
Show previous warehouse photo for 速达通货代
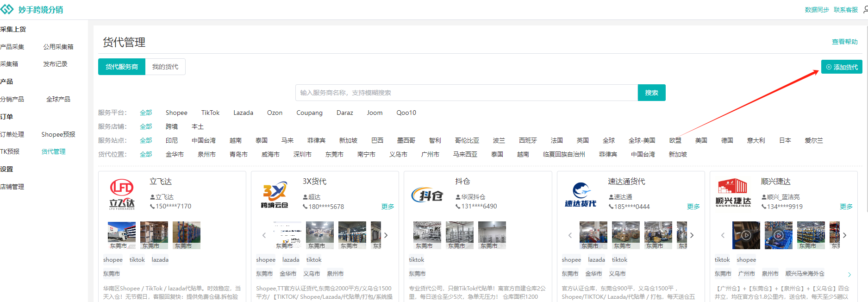570,235
